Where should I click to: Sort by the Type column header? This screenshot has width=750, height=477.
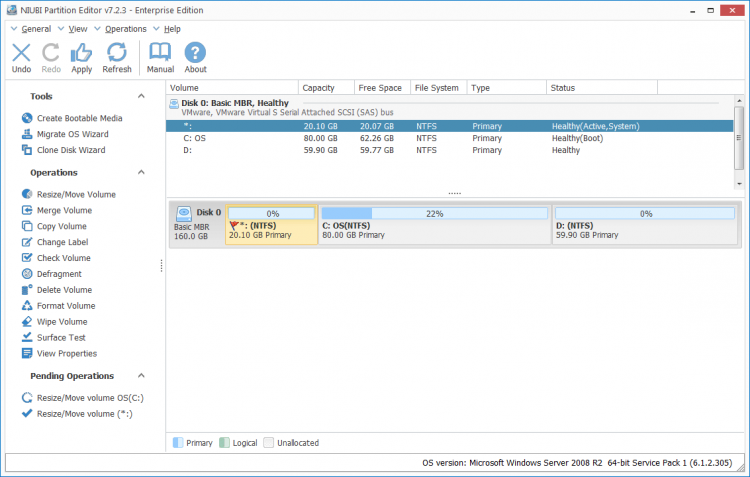point(507,88)
